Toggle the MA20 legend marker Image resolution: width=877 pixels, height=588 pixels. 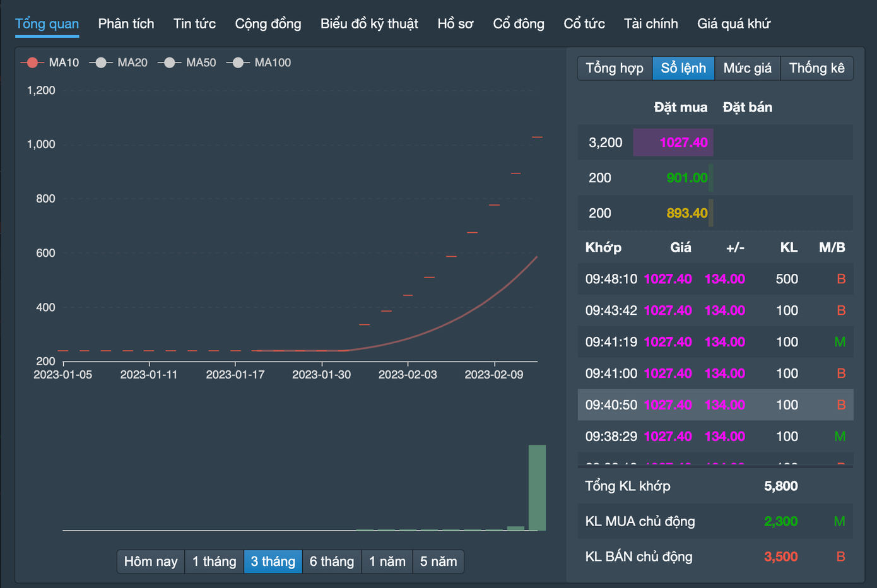point(119,62)
